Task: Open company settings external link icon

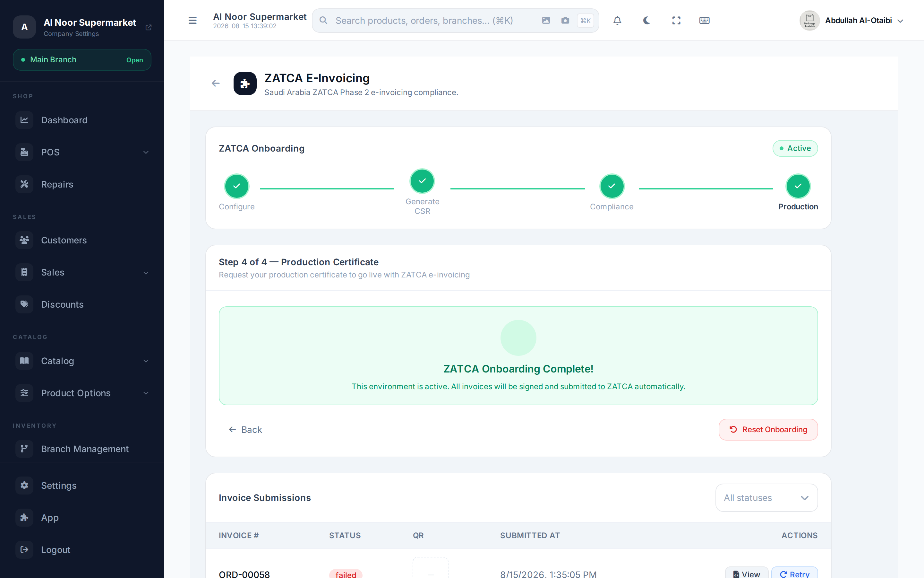Action: [149, 27]
